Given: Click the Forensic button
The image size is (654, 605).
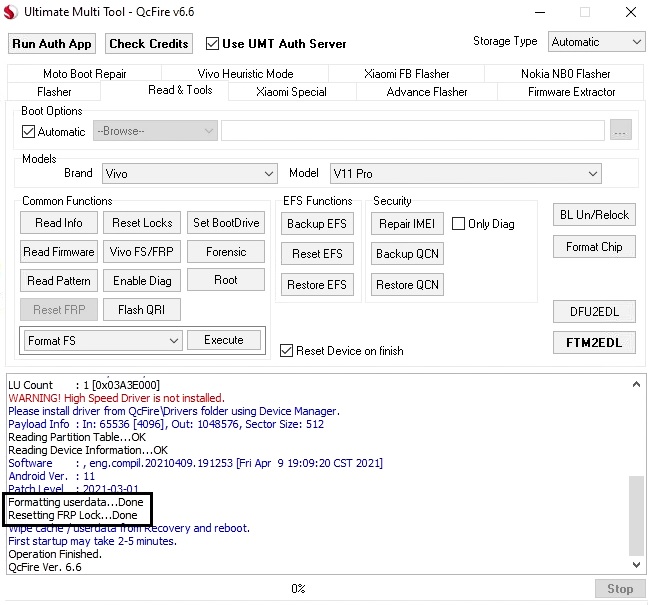Looking at the screenshot, I should pos(226,252).
